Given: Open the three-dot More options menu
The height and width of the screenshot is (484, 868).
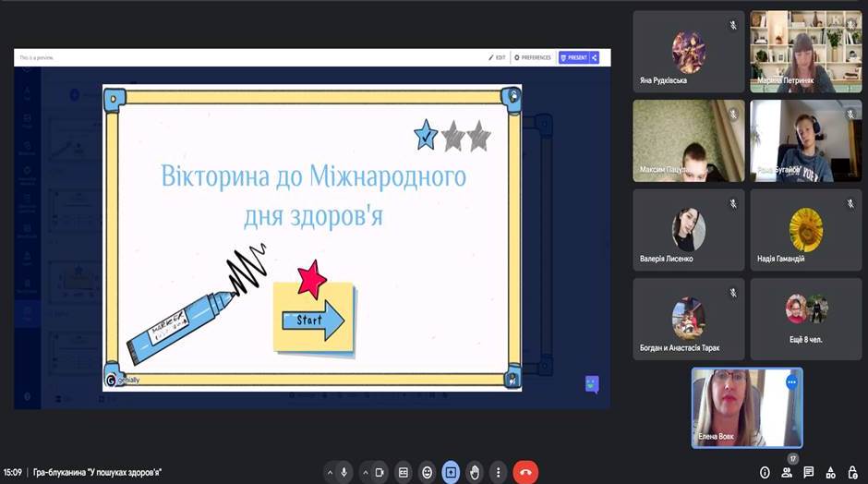Looking at the screenshot, I should pyautogui.click(x=499, y=472).
